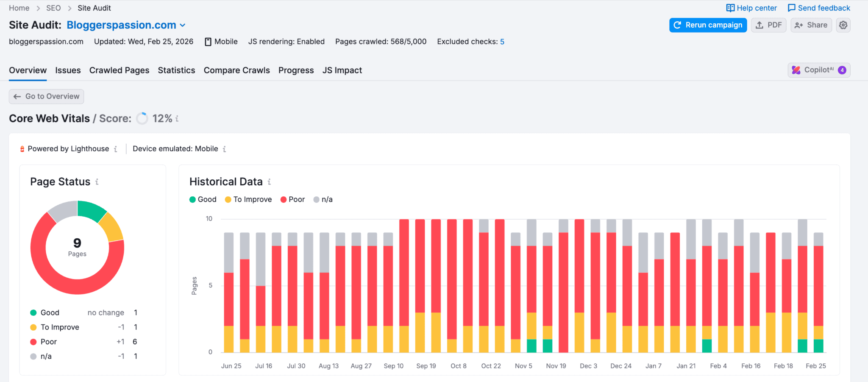The width and height of the screenshot is (868, 382).
Task: Click the Rerun campaign button
Action: tap(708, 25)
